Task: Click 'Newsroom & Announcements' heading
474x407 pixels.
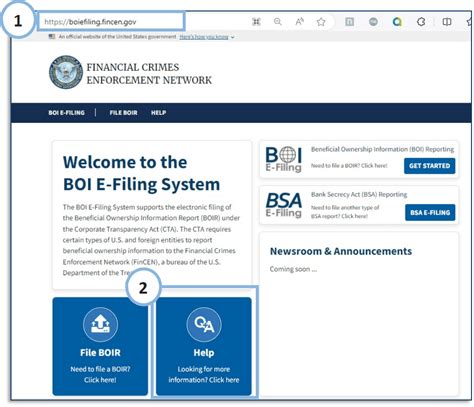Action: tap(341, 251)
